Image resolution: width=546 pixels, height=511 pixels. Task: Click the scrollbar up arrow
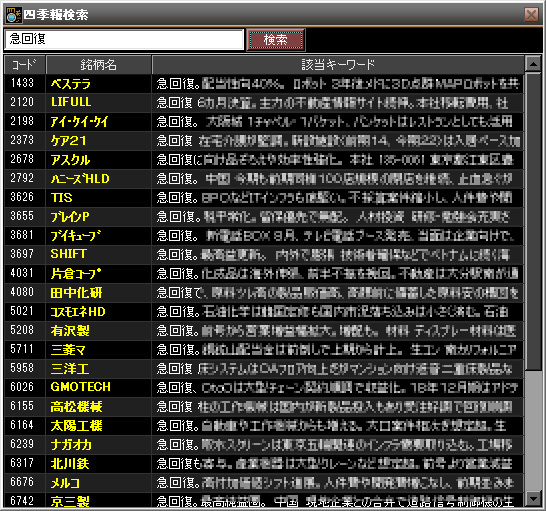pos(533,64)
